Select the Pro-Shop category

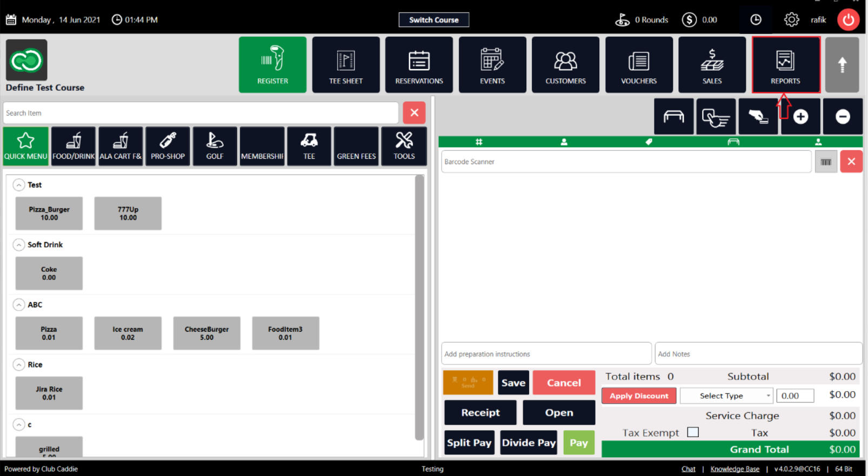(168, 146)
